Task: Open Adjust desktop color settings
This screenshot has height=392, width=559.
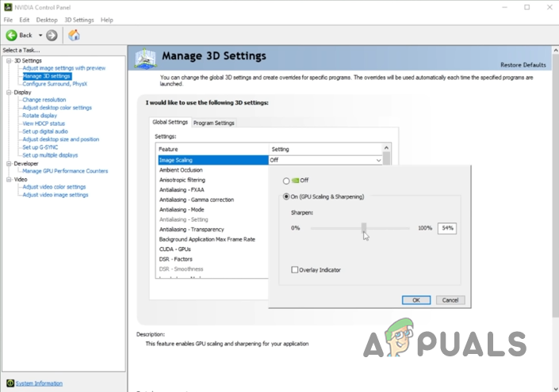Action: pos(57,108)
